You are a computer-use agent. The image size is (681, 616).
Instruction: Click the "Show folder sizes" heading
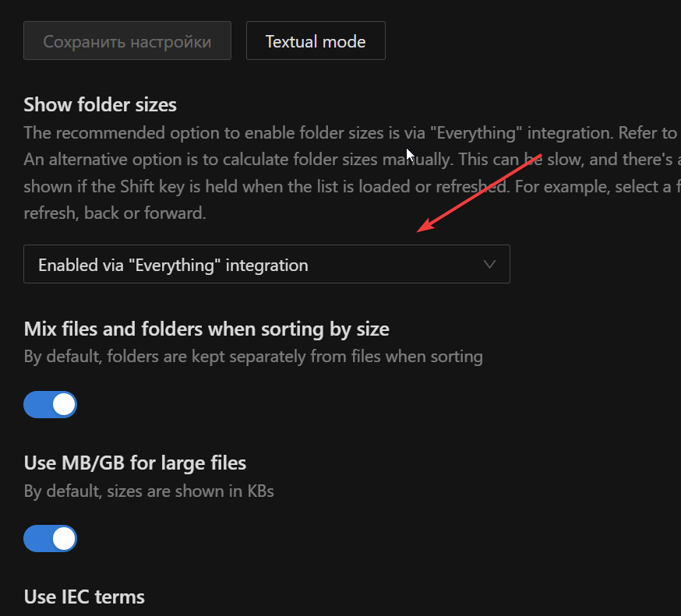pos(101,104)
